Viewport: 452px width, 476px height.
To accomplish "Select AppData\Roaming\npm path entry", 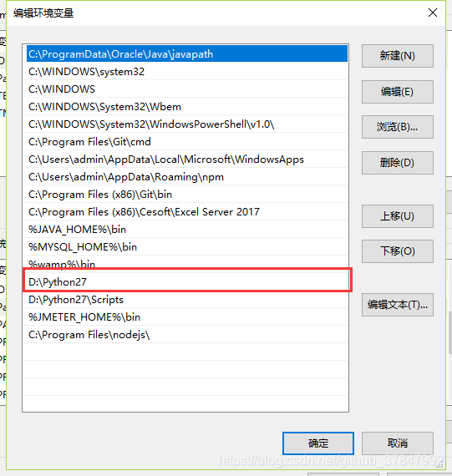I will pos(185,177).
